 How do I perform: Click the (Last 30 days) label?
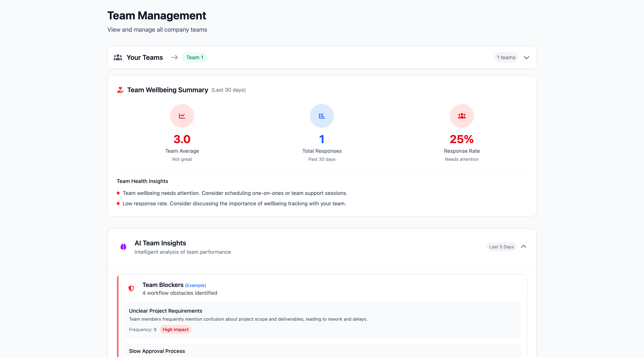coord(228,90)
